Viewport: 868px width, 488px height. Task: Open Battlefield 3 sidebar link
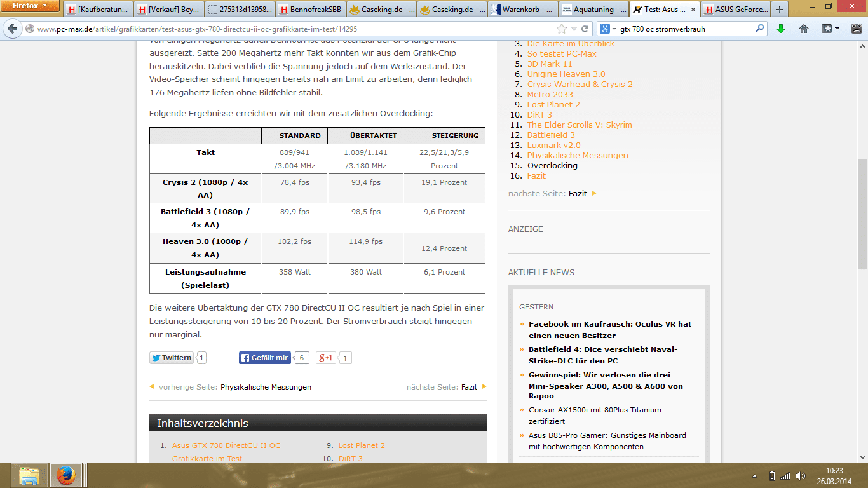(x=551, y=135)
